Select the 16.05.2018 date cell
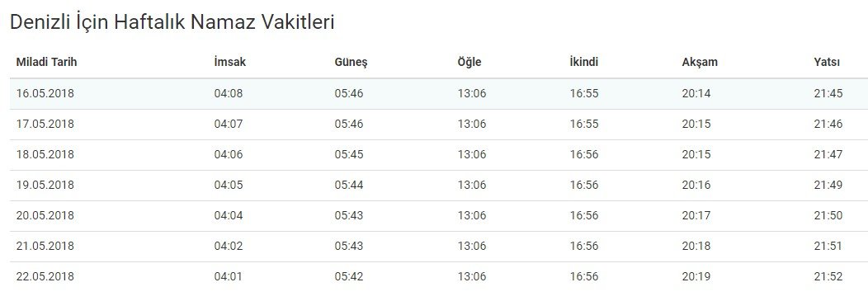This screenshot has width=868, height=301. point(45,93)
